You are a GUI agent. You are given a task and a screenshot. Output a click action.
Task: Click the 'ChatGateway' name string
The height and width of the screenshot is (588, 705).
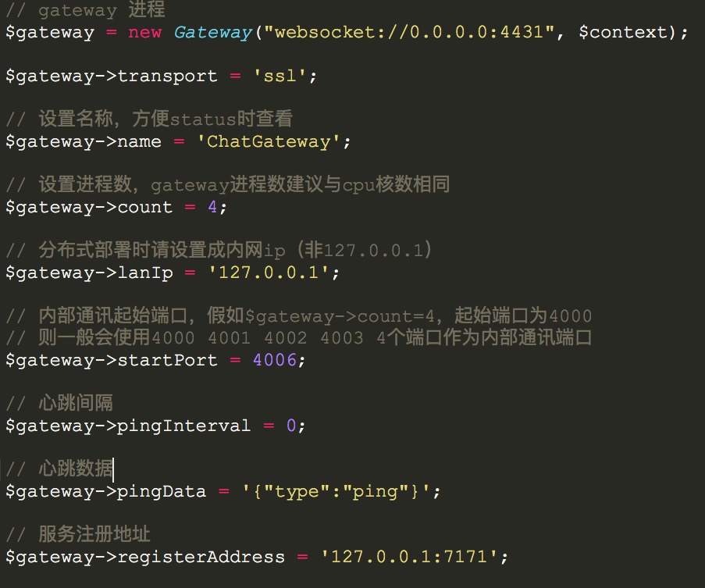(269, 141)
